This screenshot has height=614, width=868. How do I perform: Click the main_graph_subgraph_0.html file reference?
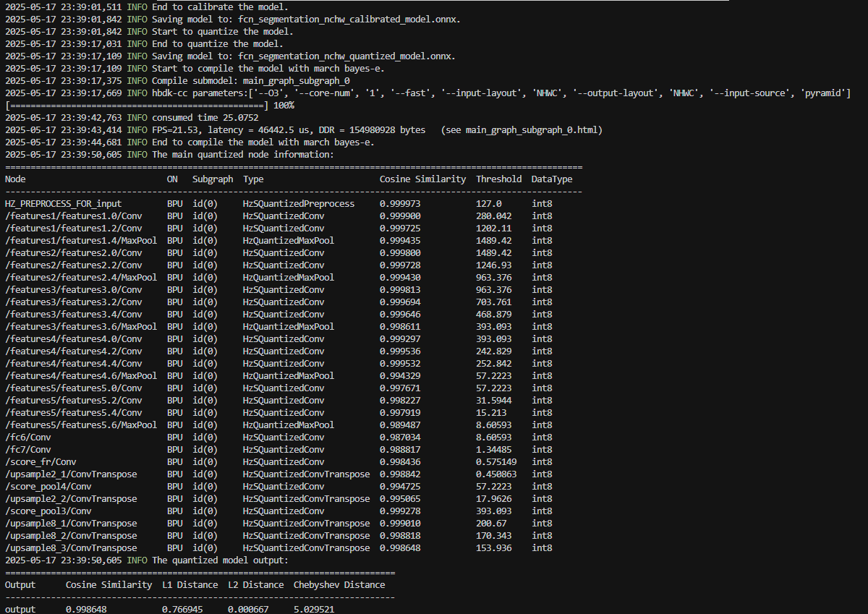tap(526, 130)
